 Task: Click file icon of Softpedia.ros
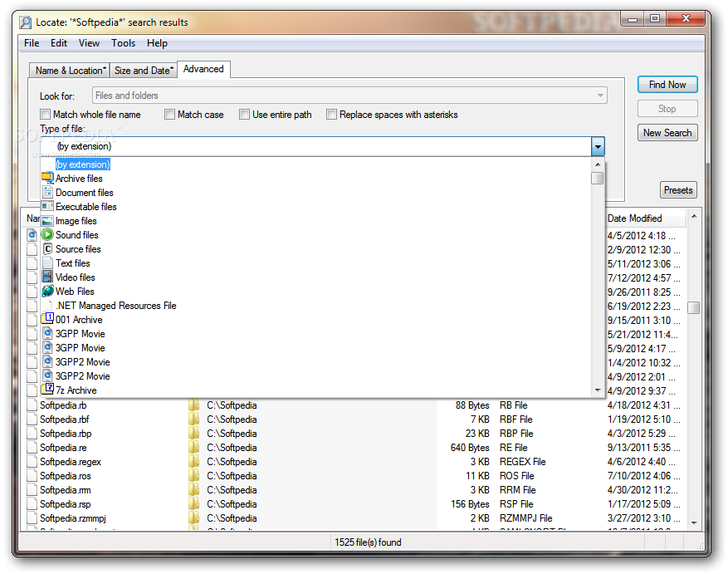[x=32, y=475]
